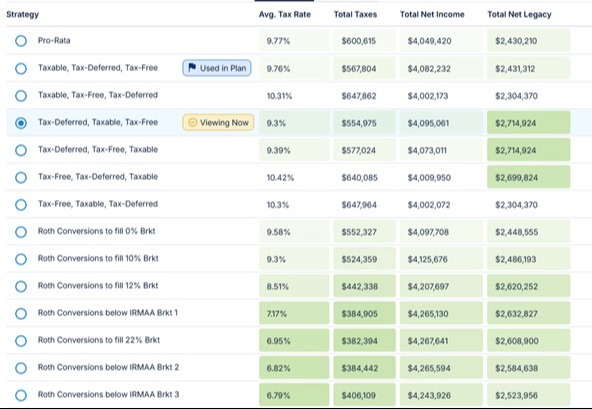Click the checkmark icon in Viewing Now badge
This screenshot has width=592, height=409.
[193, 122]
